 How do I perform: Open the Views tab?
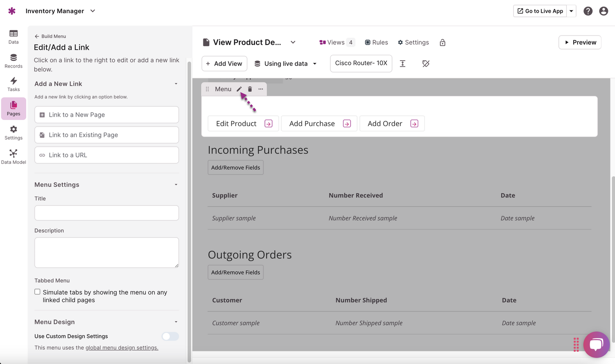(x=336, y=43)
